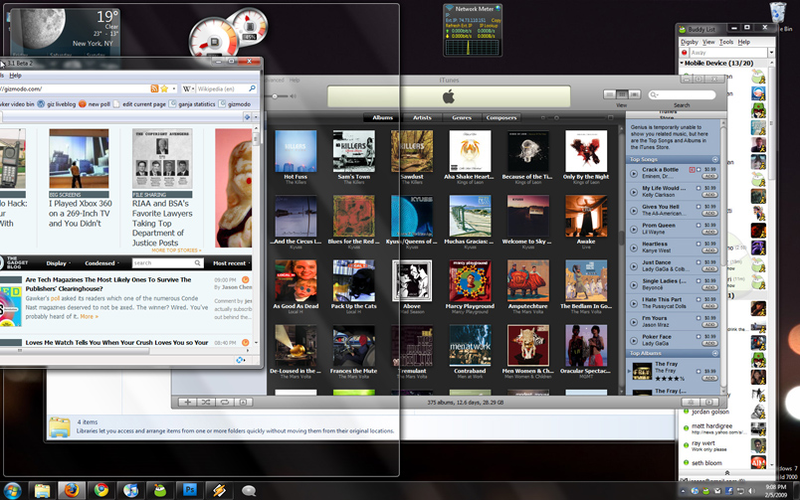Viewport: 800px width, 500px height.
Task: Run the Wikipedia search with the magnifier icon
Action: (x=252, y=89)
